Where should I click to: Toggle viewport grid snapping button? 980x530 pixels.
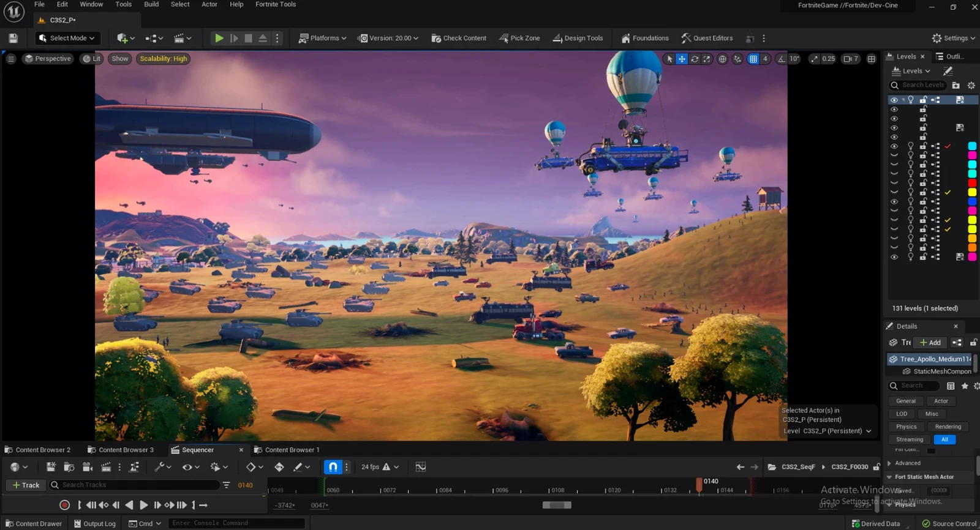753,59
